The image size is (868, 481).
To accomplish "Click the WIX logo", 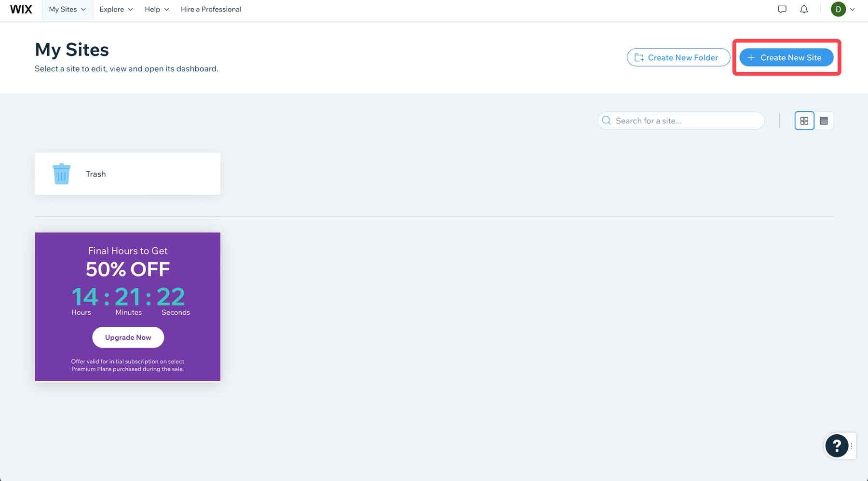I will [x=20, y=9].
